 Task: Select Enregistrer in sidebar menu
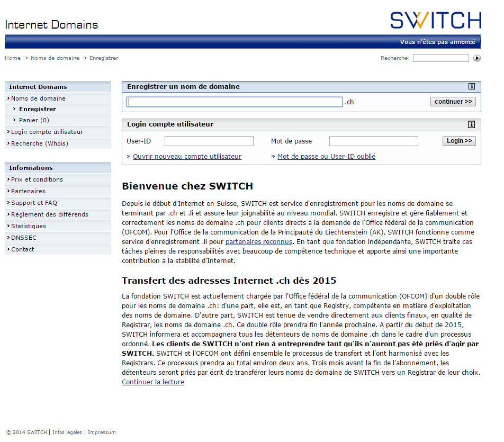point(58,109)
